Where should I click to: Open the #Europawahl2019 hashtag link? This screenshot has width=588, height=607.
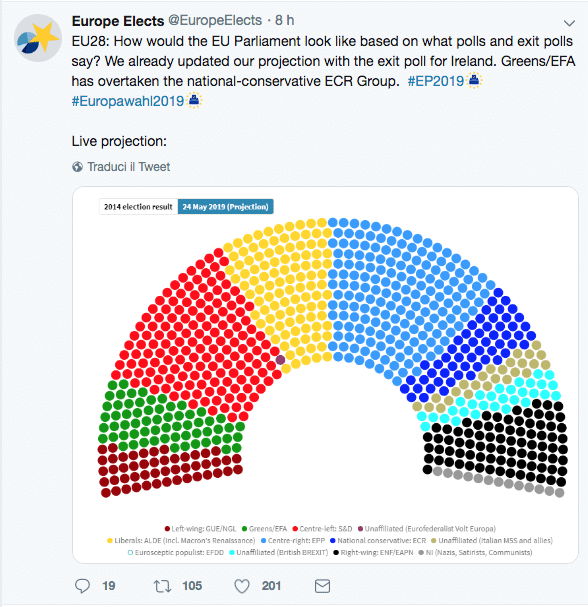[128, 101]
